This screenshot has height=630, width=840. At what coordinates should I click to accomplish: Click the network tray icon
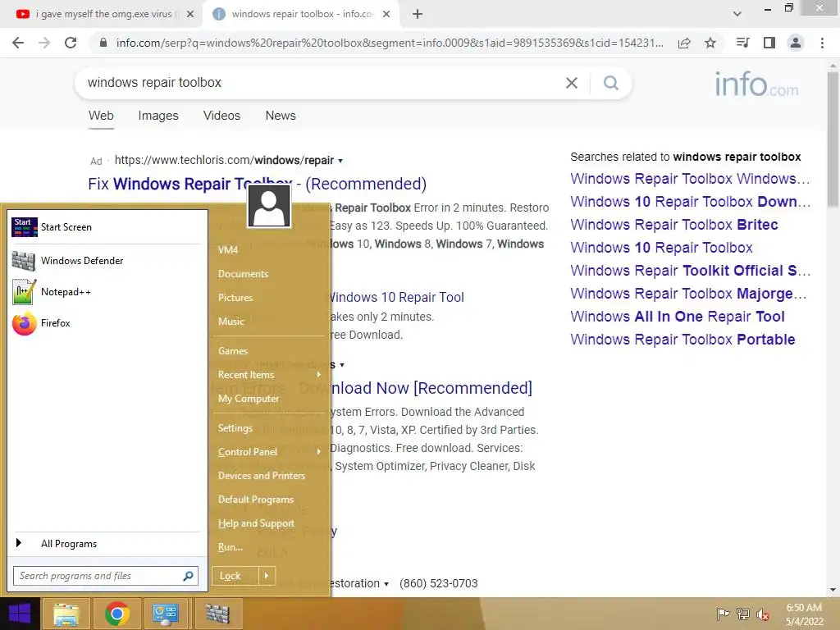(x=743, y=614)
